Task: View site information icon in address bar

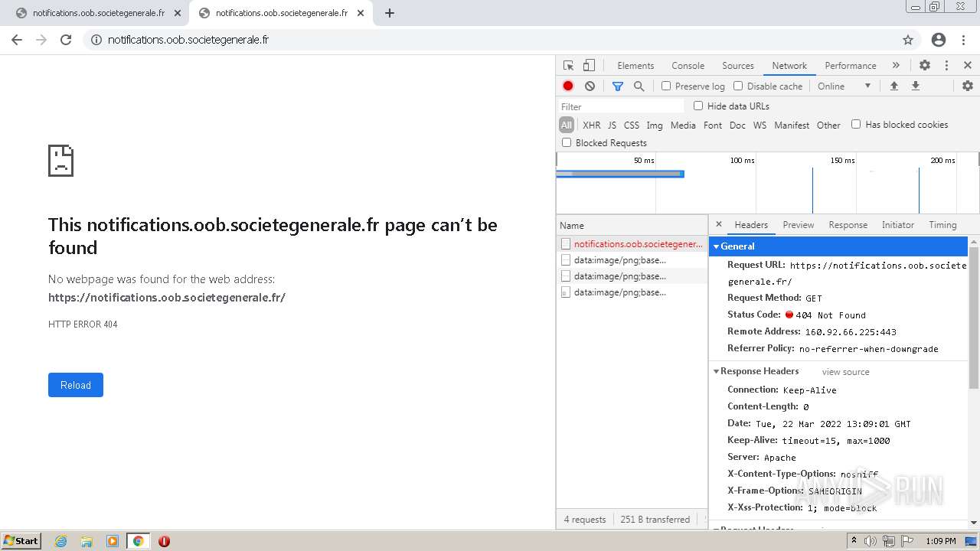Action: tap(96, 40)
